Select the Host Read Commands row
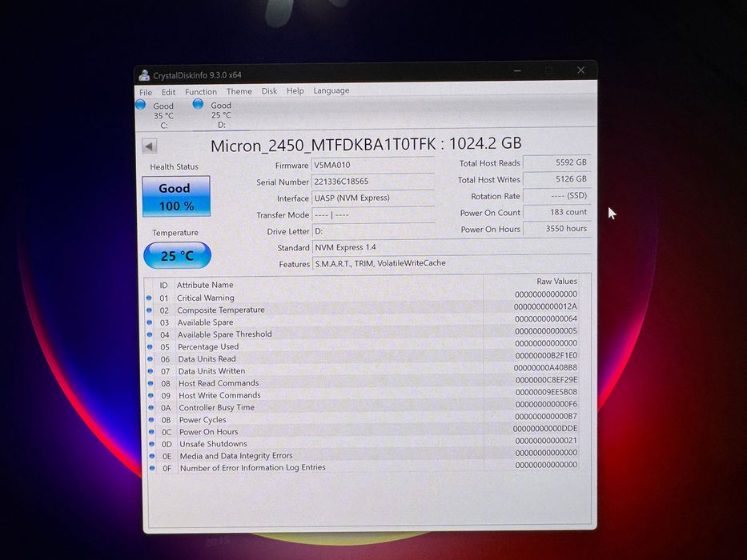 [x=362, y=382]
